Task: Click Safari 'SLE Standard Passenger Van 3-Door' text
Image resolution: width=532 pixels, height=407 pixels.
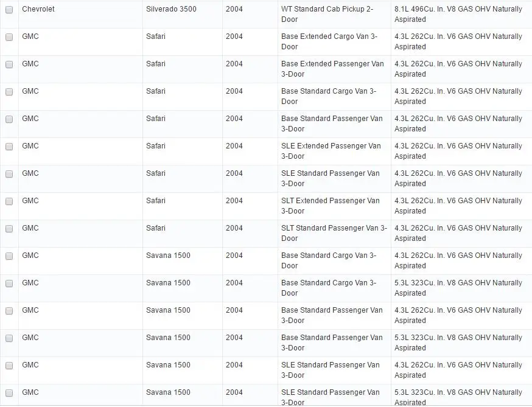Action: [330, 178]
